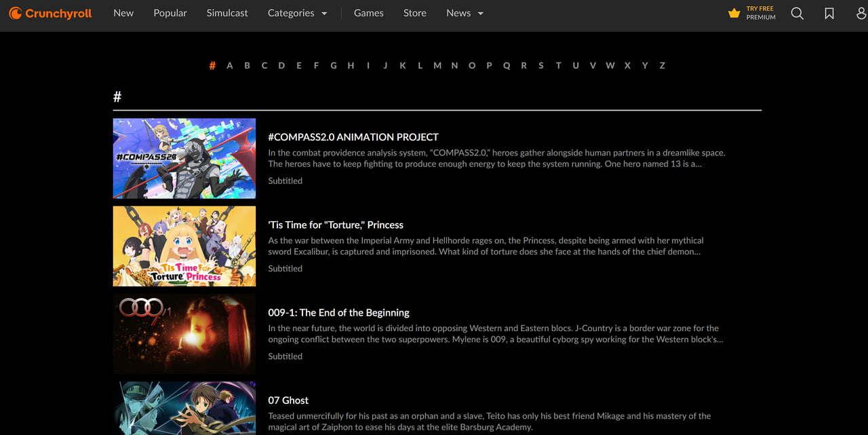Open the Games link
This screenshot has height=435, width=868.
(369, 13)
